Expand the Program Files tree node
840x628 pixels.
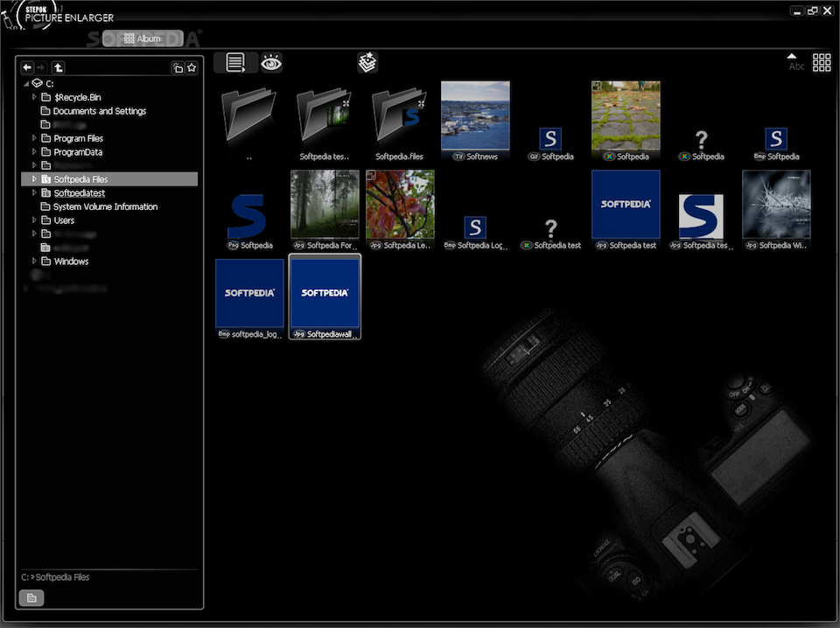tap(34, 138)
